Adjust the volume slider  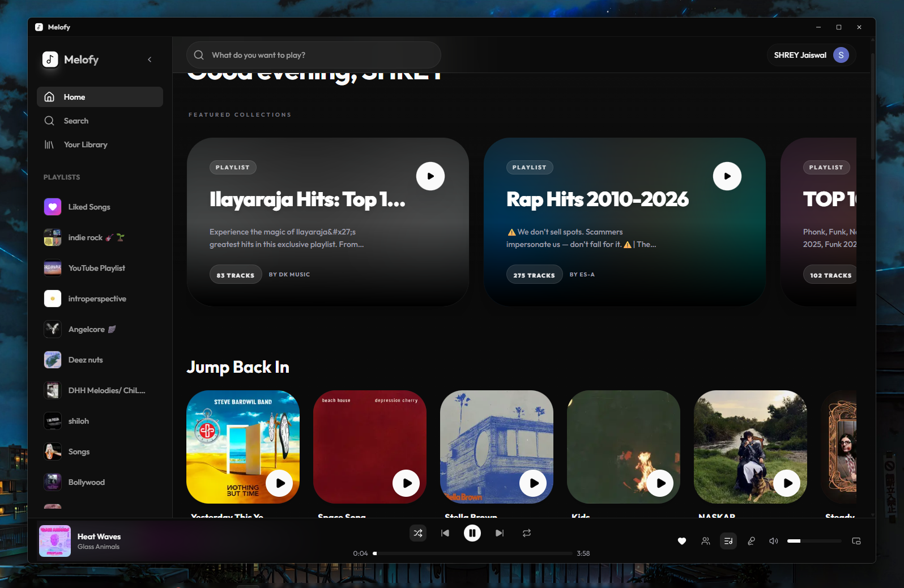point(815,541)
